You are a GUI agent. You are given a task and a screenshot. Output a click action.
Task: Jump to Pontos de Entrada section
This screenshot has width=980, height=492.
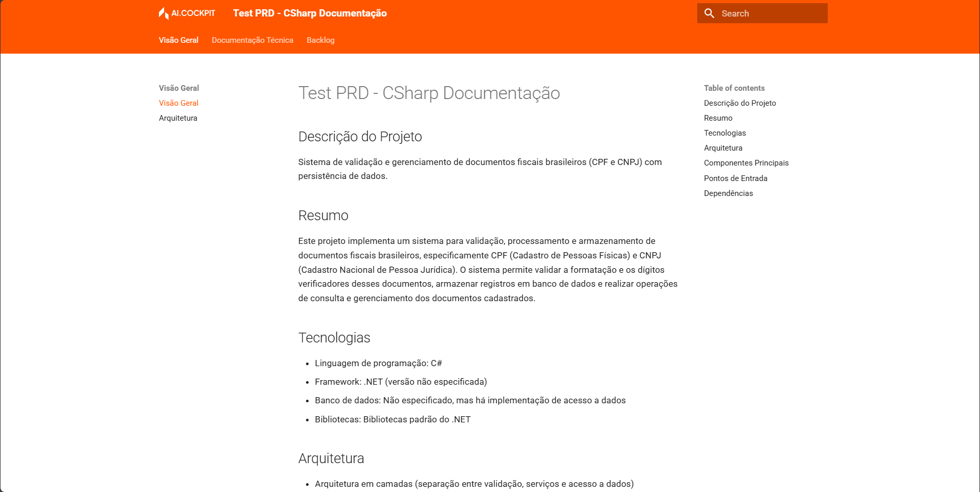[x=735, y=178]
